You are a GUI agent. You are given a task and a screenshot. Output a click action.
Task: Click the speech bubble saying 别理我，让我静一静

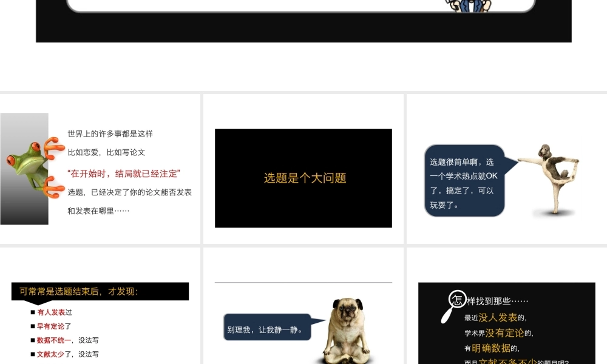[266, 330]
